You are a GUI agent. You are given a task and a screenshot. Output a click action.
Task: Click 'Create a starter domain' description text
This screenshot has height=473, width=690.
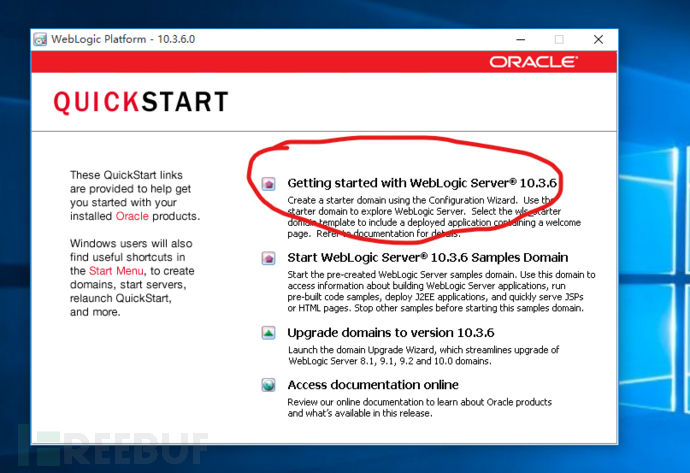pos(434,217)
